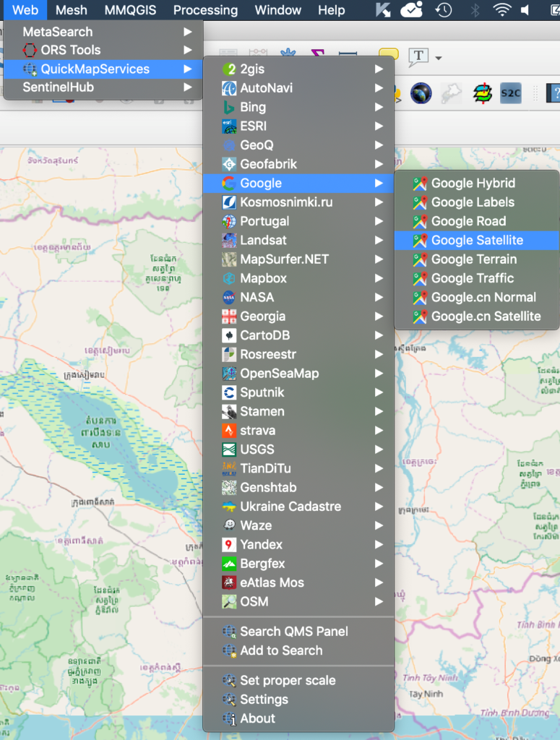Expand the OSM submenu arrow
The image size is (560, 740).
click(379, 602)
